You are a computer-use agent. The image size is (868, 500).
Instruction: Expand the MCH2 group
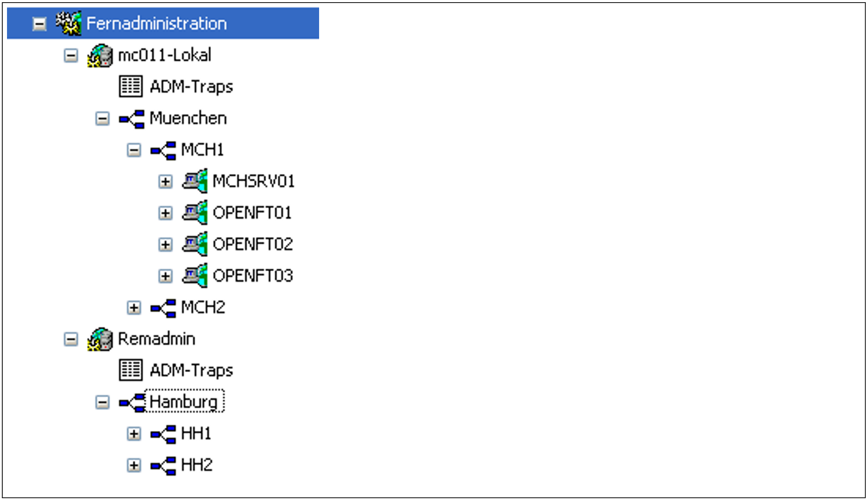tap(134, 308)
